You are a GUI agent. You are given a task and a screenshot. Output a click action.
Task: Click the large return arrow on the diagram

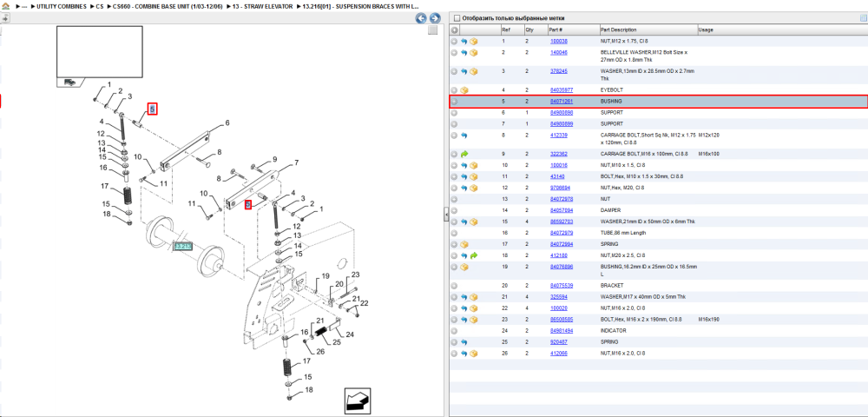(357, 400)
